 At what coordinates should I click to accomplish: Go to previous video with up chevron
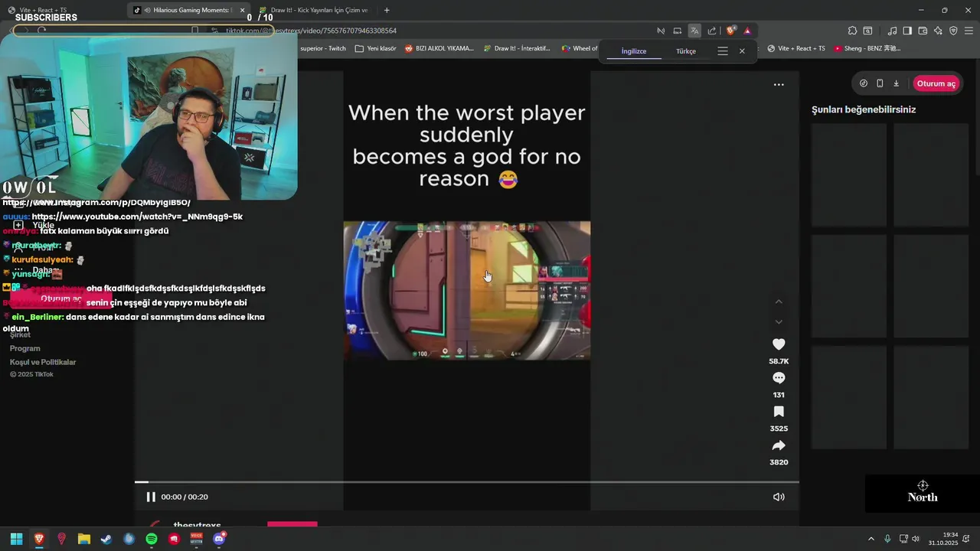pyautogui.click(x=779, y=302)
